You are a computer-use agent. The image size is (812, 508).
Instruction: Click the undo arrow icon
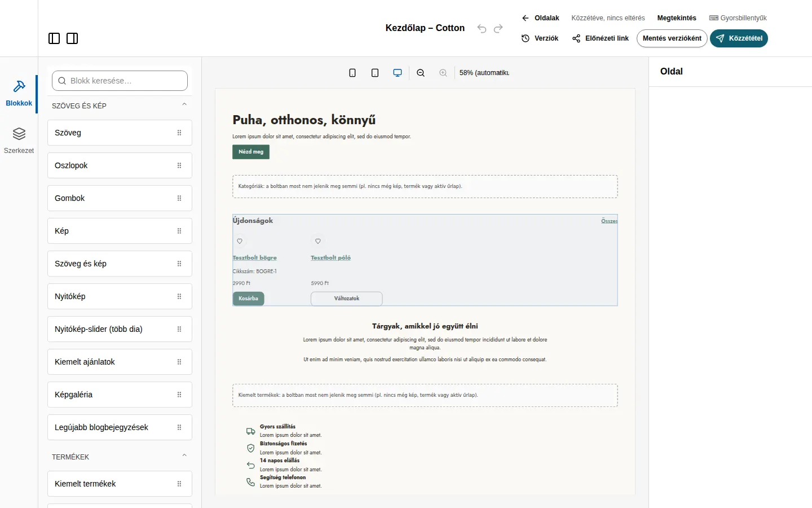click(482, 28)
